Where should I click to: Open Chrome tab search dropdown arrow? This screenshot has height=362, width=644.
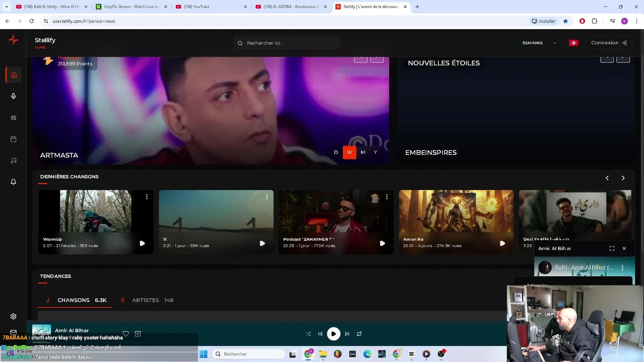7,7
